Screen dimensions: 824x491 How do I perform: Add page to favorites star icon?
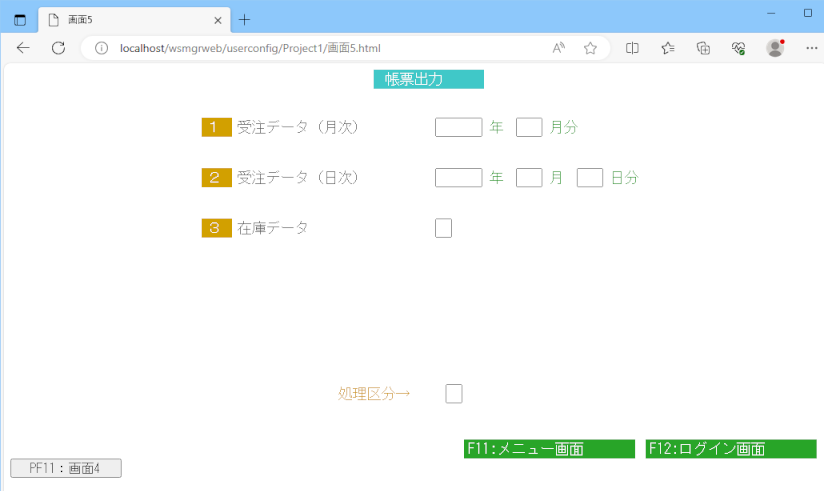[590, 48]
